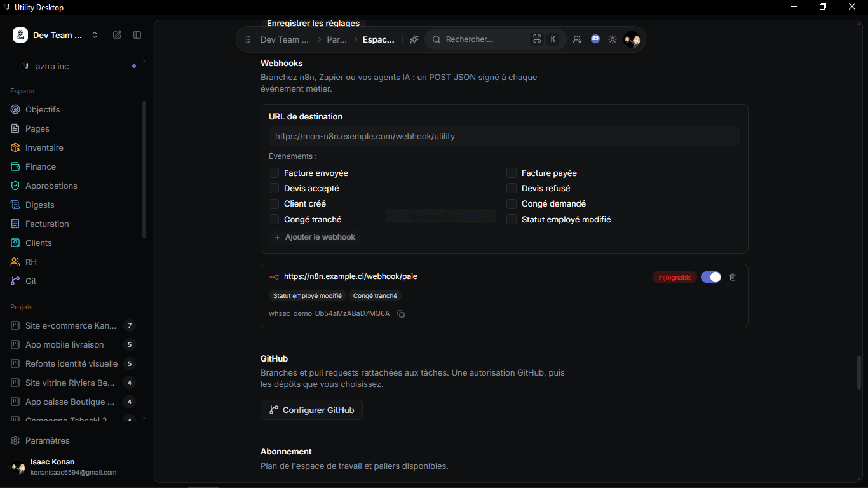Click the AI sparkles icon in top bar
868x488 pixels.
click(x=414, y=39)
